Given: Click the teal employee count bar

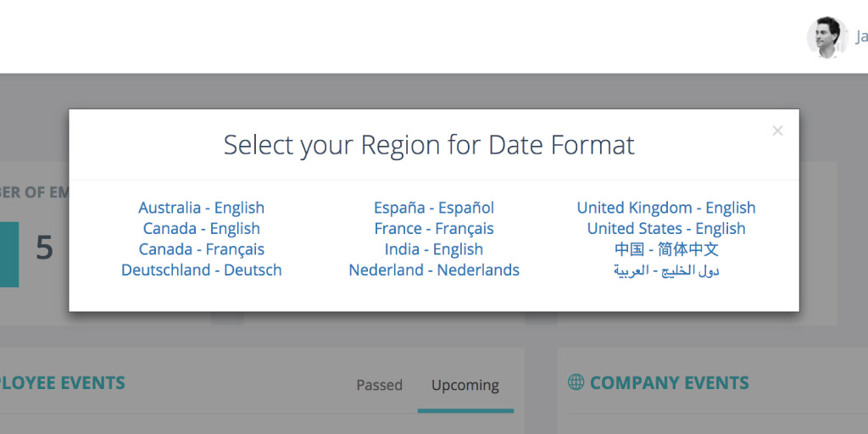Looking at the screenshot, I should [x=9, y=254].
